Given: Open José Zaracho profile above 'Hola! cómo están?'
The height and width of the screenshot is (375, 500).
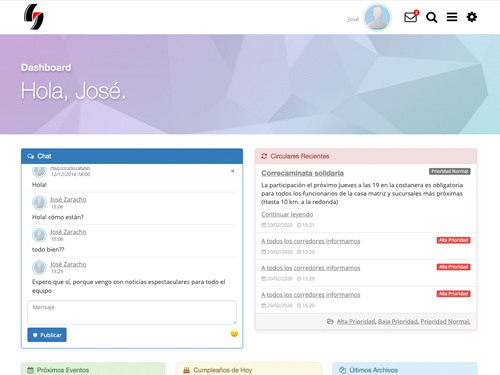Looking at the screenshot, I should 68,199.
